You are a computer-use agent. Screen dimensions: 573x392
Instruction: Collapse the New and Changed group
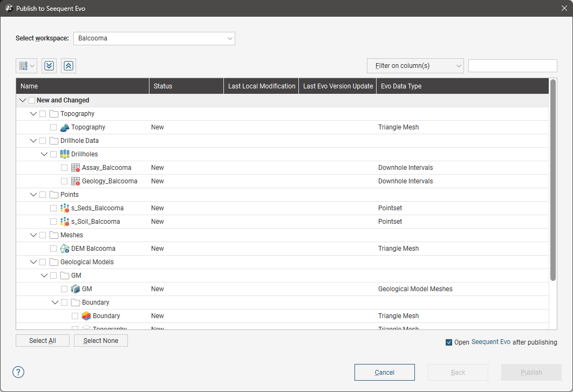pos(23,100)
